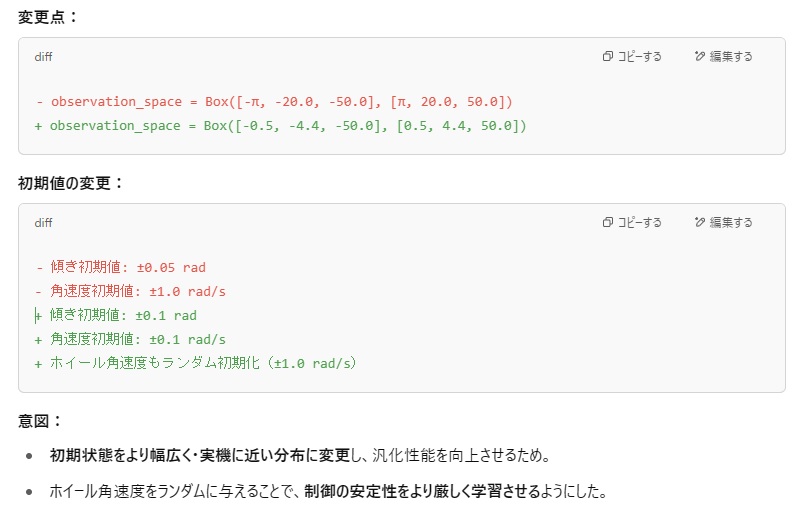Image resolution: width=808 pixels, height=520 pixels.
Task: Click the removed line 角速度初期値: ±1.0 rad/s
Action: pos(130,291)
